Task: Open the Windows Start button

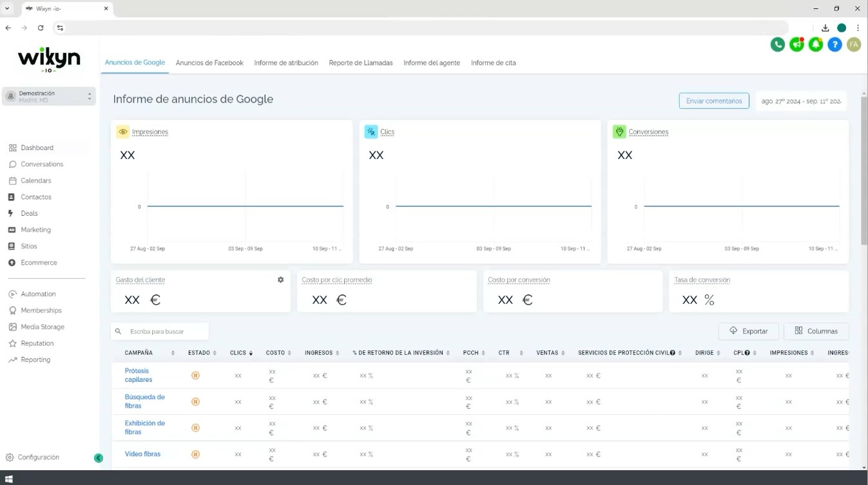Action: pos(9,478)
